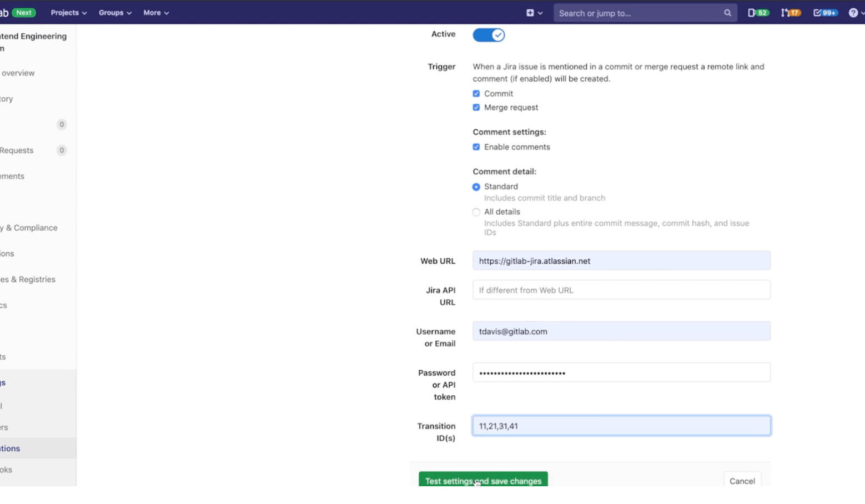Open the plus icon to create new item

(529, 12)
